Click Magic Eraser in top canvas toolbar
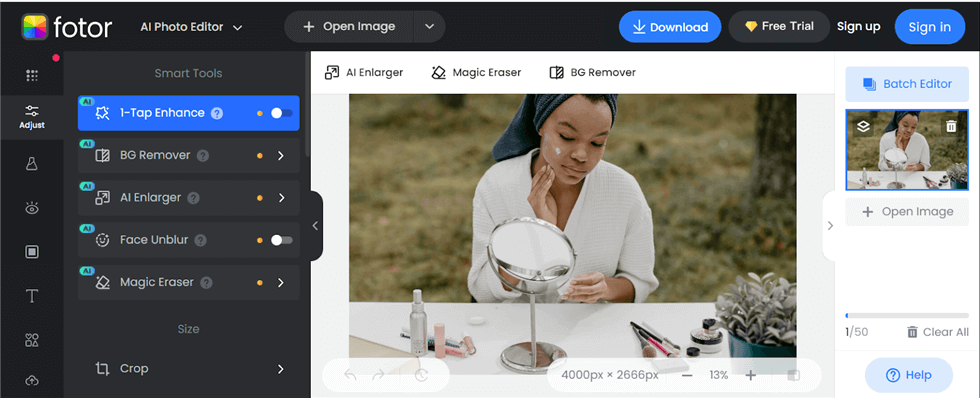This screenshot has height=398, width=980. 476,72
